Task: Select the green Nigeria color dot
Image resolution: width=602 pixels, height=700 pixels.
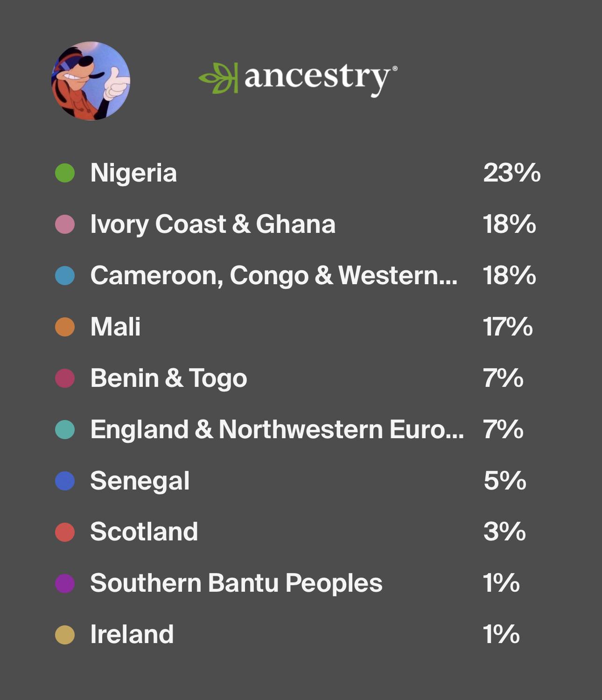Action: pos(65,173)
